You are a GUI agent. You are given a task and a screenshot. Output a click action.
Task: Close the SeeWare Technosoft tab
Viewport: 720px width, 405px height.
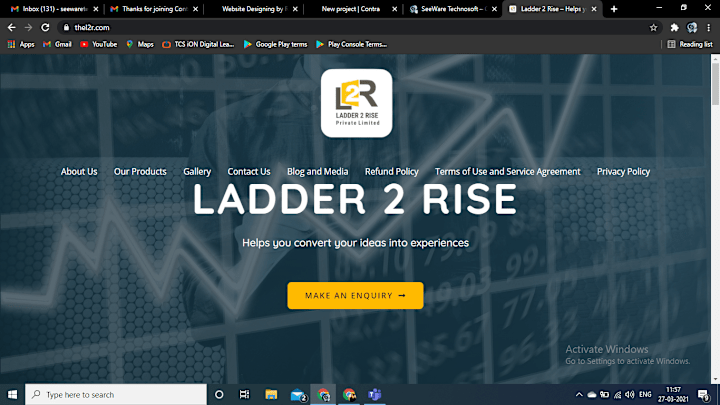pyautogui.click(x=494, y=9)
